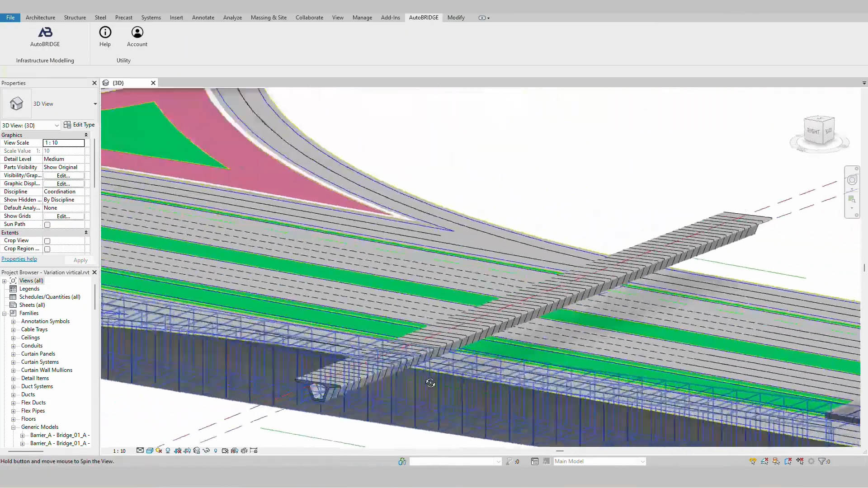The height and width of the screenshot is (488, 868).
Task: Open the Main Model design option dropdown
Action: pyautogui.click(x=642, y=461)
